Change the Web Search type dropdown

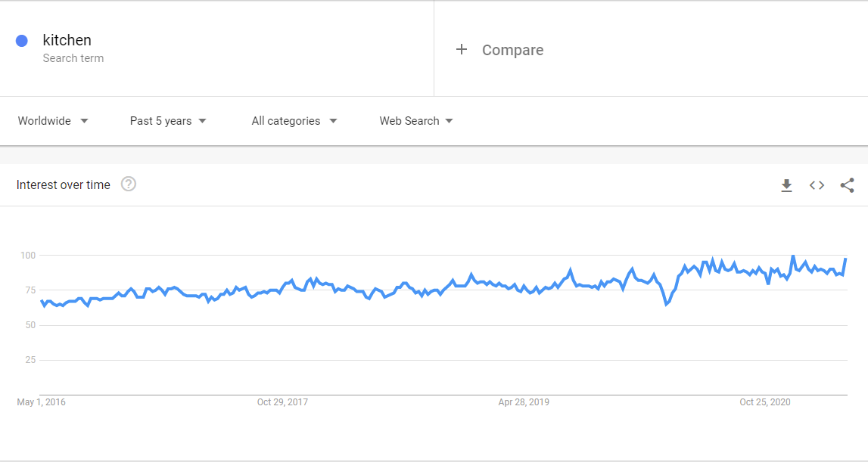(416, 121)
